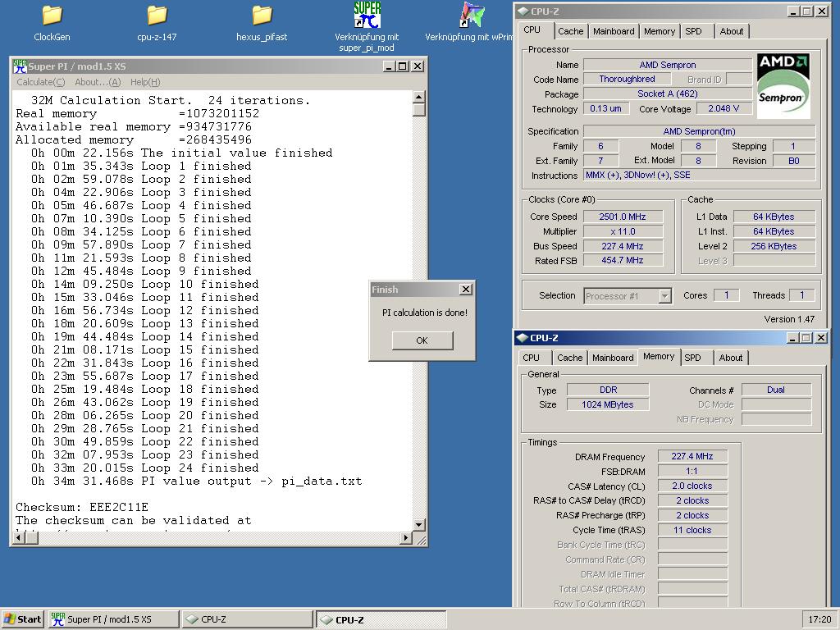Minimize the Super PI window

coord(390,66)
